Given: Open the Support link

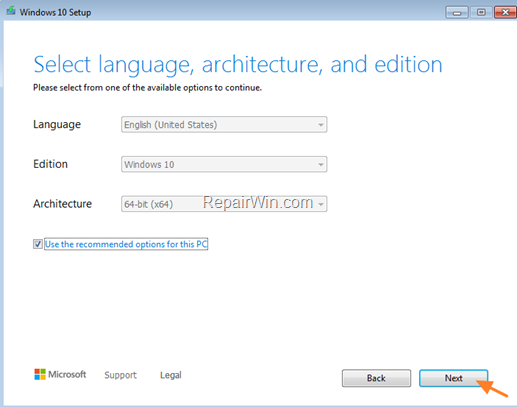Looking at the screenshot, I should click(x=120, y=375).
